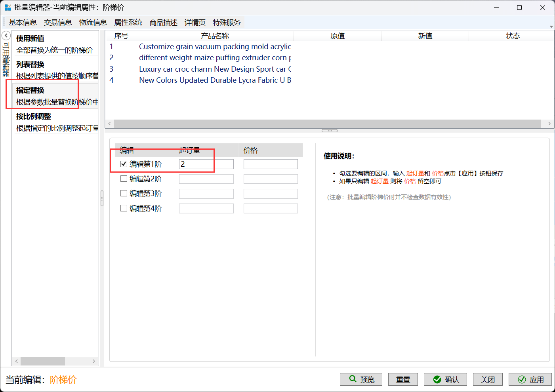The image size is (555, 392).
Task: Enable the 编辑第2阶 checkbox
Action: coord(124,179)
